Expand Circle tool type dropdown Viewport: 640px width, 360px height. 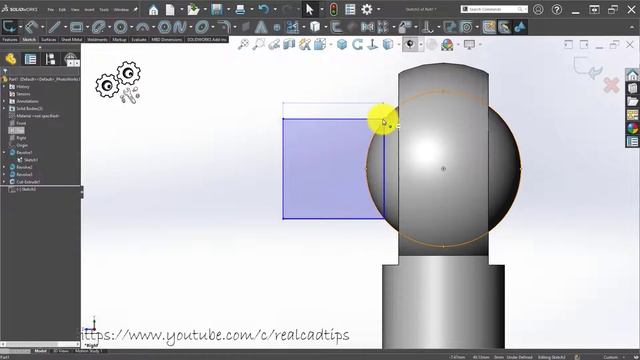tap(131, 27)
